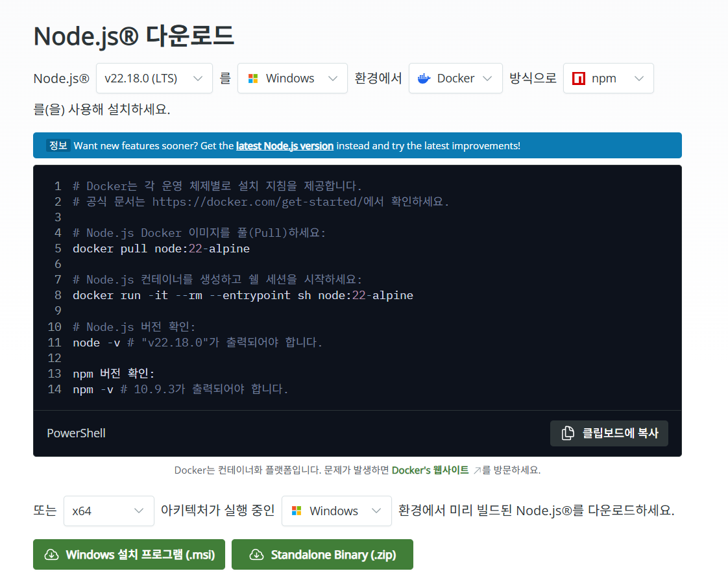The height and width of the screenshot is (582, 728).
Task: Click the 'docker run -it --rm' code line
Action: (243, 296)
